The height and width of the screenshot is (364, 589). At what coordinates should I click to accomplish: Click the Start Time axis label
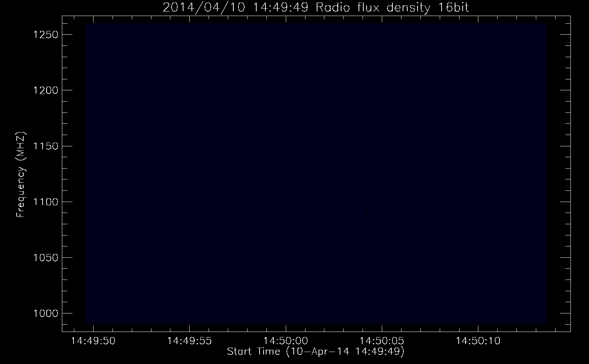(x=316, y=352)
